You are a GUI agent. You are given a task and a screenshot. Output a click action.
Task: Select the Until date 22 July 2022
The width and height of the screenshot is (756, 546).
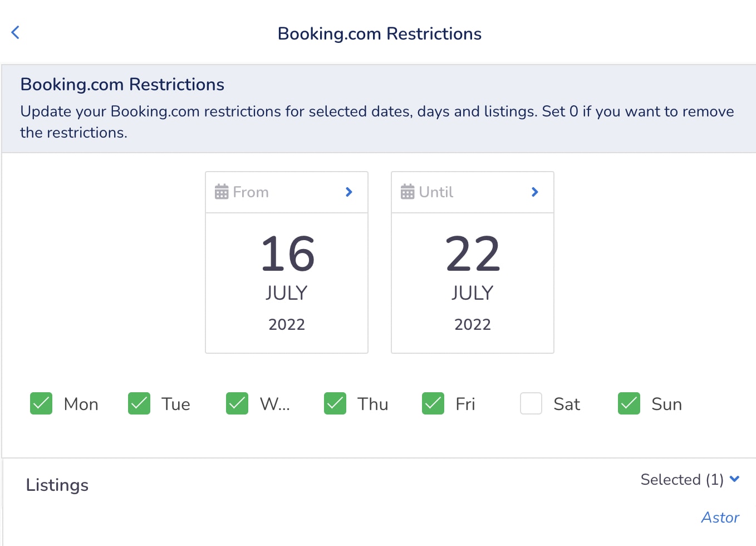tap(473, 283)
